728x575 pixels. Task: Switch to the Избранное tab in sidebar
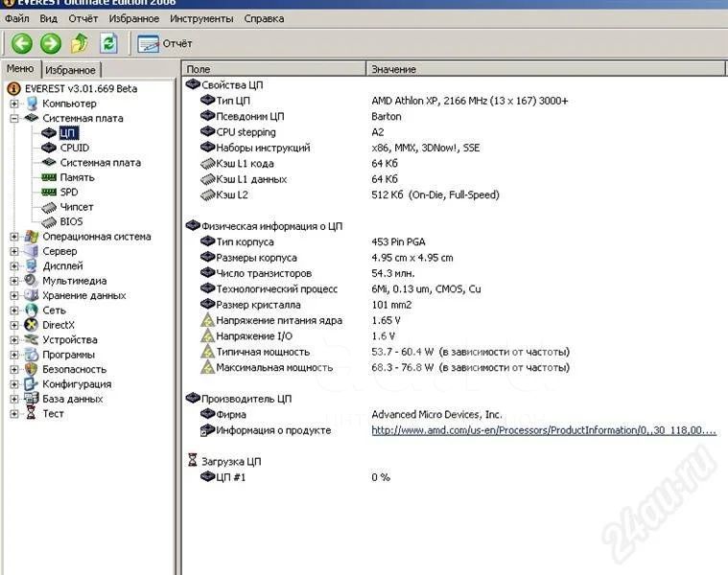click(x=71, y=70)
